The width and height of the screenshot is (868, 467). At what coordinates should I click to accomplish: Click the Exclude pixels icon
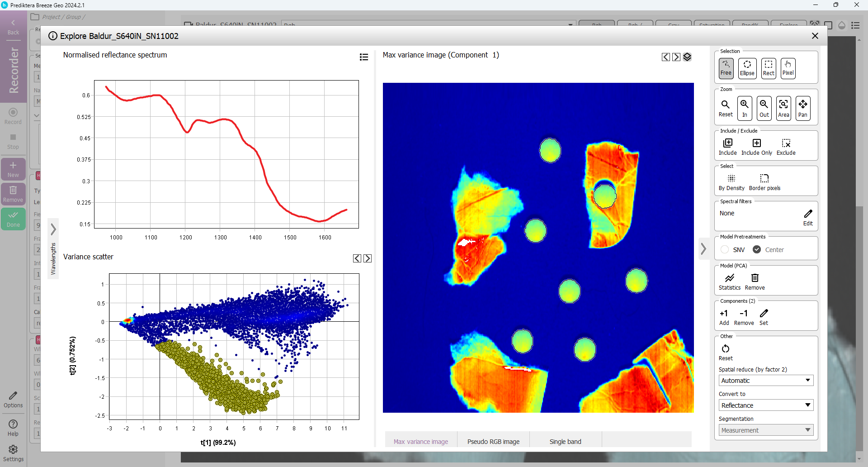pos(786,147)
